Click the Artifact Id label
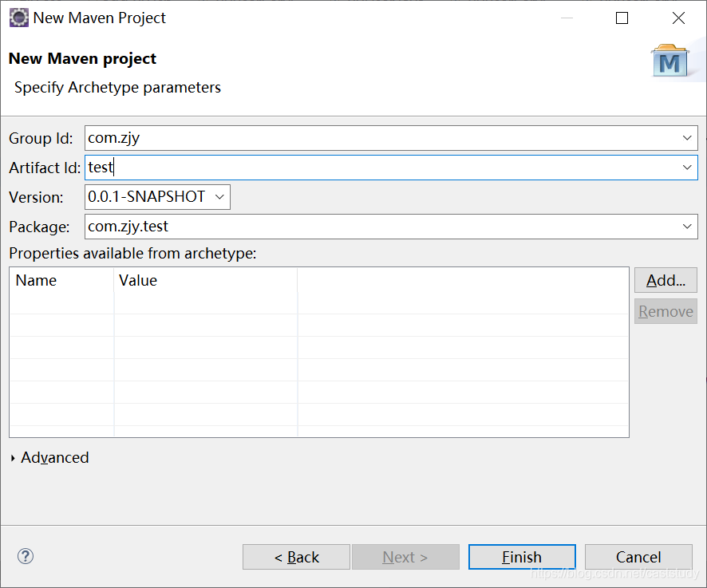Image resolution: width=707 pixels, height=588 pixels. pyautogui.click(x=45, y=168)
